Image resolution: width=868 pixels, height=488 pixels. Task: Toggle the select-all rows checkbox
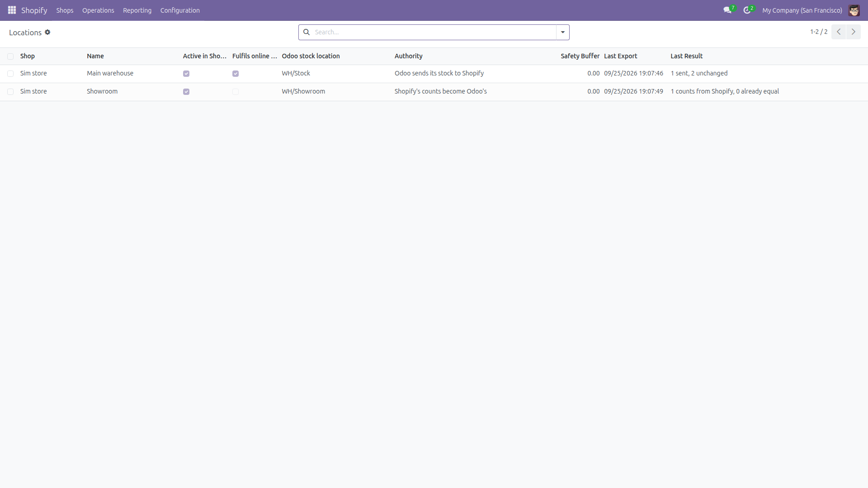point(10,56)
